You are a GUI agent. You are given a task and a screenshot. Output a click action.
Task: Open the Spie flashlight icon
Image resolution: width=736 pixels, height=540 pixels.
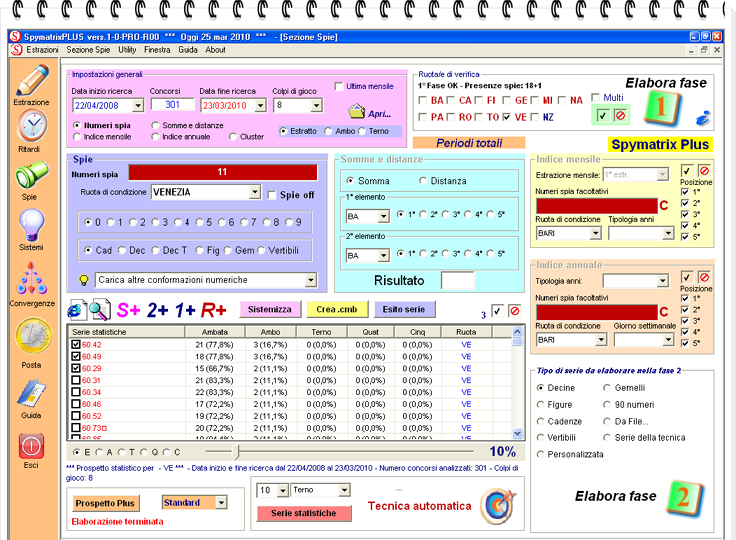[32, 175]
